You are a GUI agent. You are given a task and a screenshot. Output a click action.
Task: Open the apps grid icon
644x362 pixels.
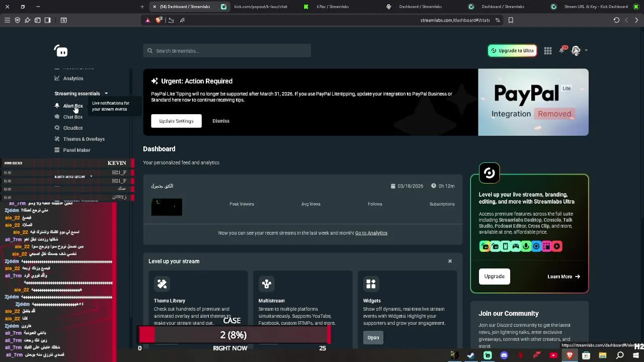(548, 51)
